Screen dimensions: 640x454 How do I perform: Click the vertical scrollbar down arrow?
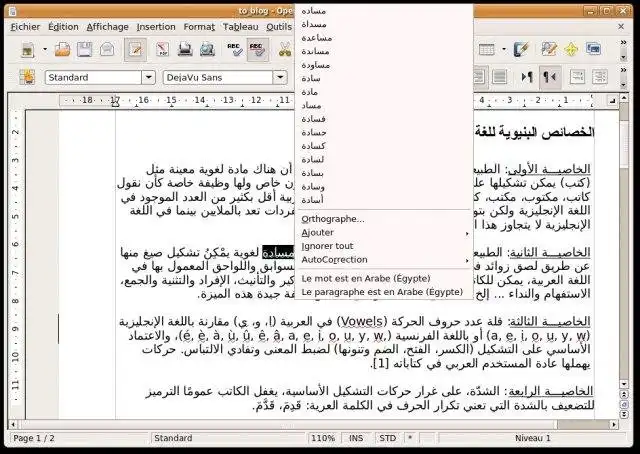pyautogui.click(x=624, y=384)
